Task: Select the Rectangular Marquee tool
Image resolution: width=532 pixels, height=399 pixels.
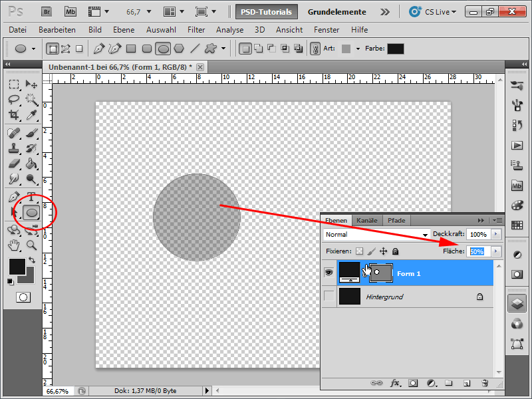Action: [14, 84]
